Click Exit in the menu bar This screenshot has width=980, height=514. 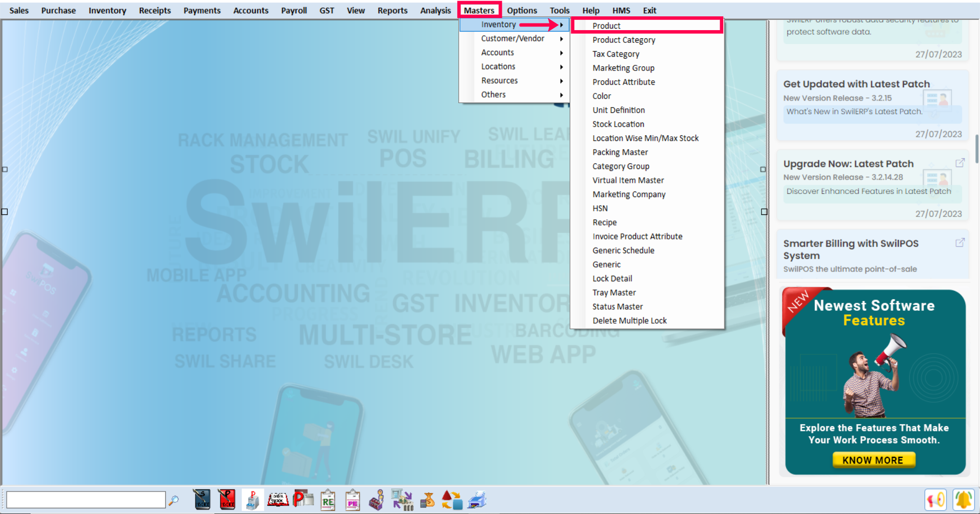click(x=649, y=10)
